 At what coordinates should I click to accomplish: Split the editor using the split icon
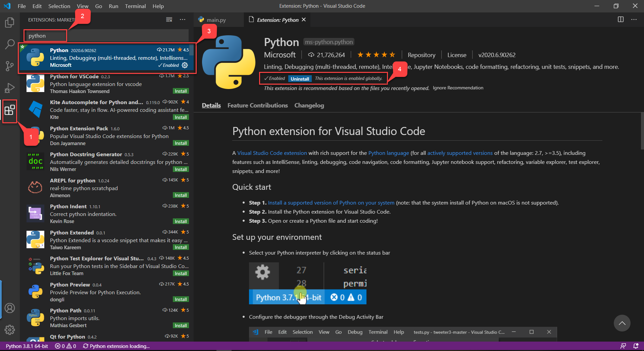click(621, 19)
